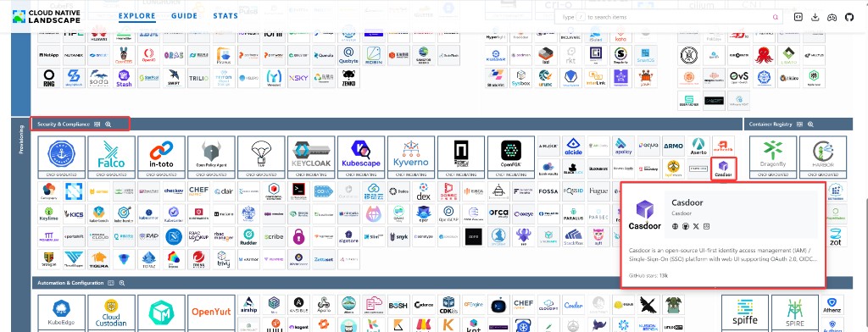Zoom into Container Registry category
Image resolution: width=868 pixels, height=332 pixels.
[810, 125]
